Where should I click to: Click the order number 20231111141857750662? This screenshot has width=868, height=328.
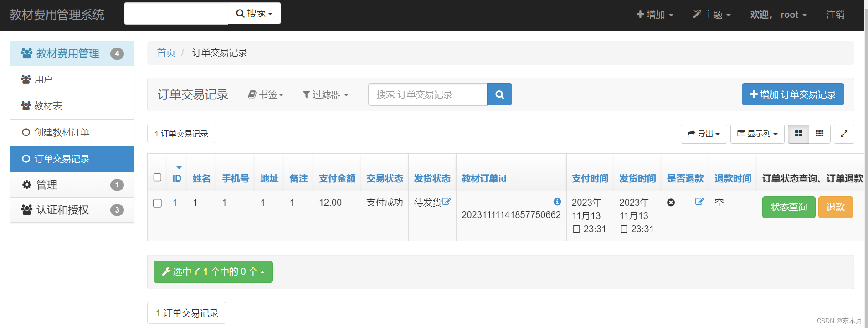[511, 215]
